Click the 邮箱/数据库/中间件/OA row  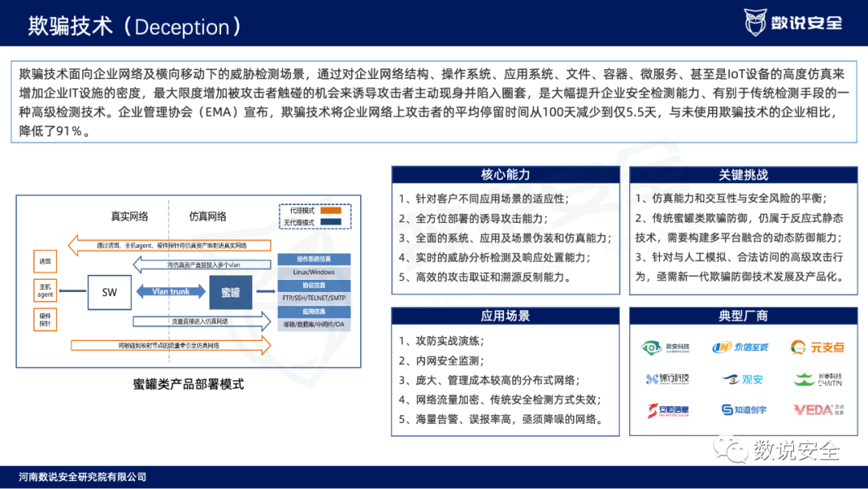[314, 324]
